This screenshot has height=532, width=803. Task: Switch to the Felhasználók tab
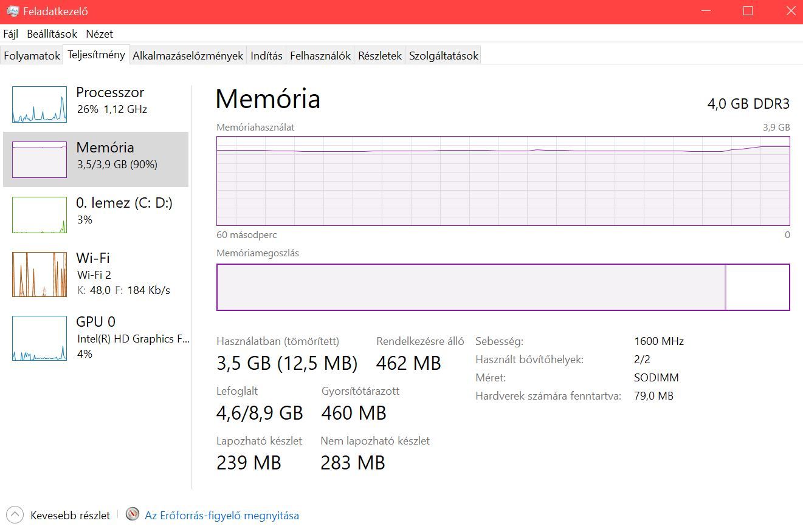point(320,56)
